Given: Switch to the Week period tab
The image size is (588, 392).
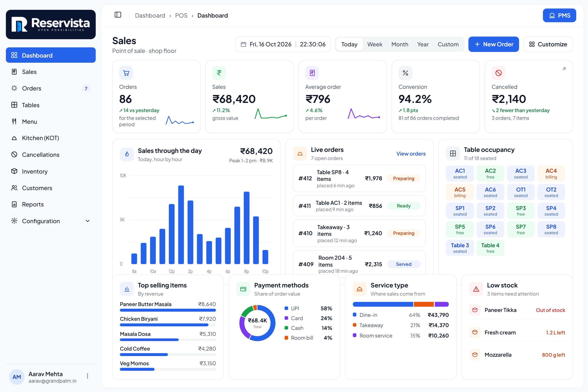Looking at the screenshot, I should pos(374,44).
